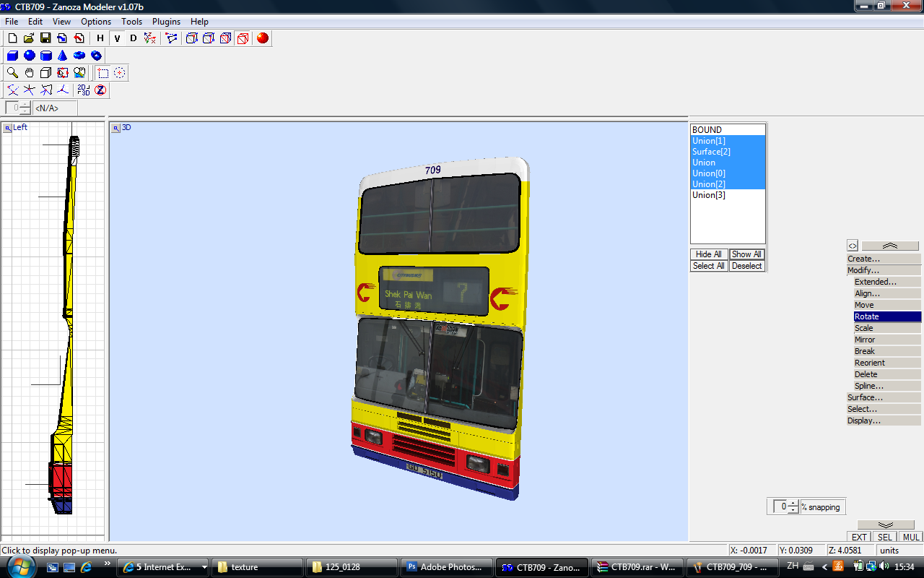This screenshot has height=578, width=924.
Task: Click the Deselect button
Action: coord(746,266)
